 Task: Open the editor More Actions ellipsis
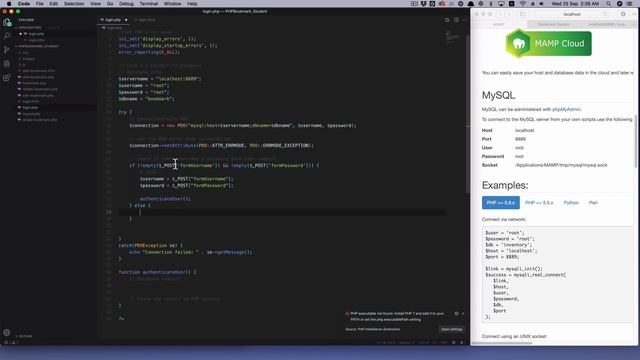click(x=465, y=20)
